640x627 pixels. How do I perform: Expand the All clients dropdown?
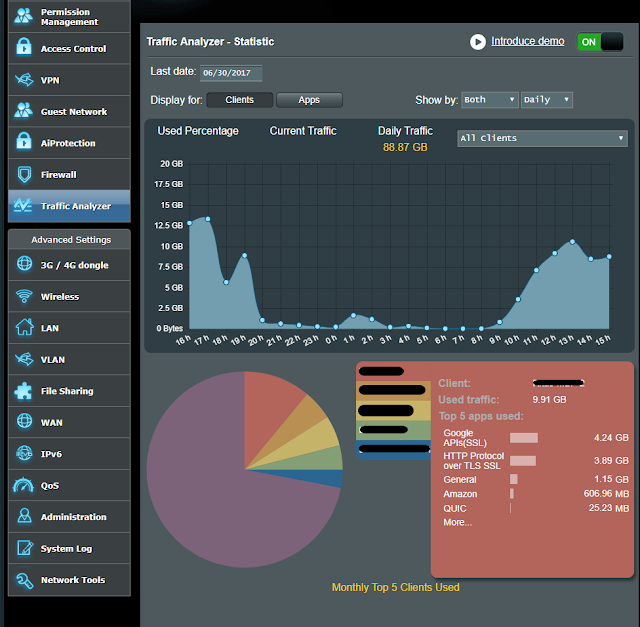(x=542, y=138)
